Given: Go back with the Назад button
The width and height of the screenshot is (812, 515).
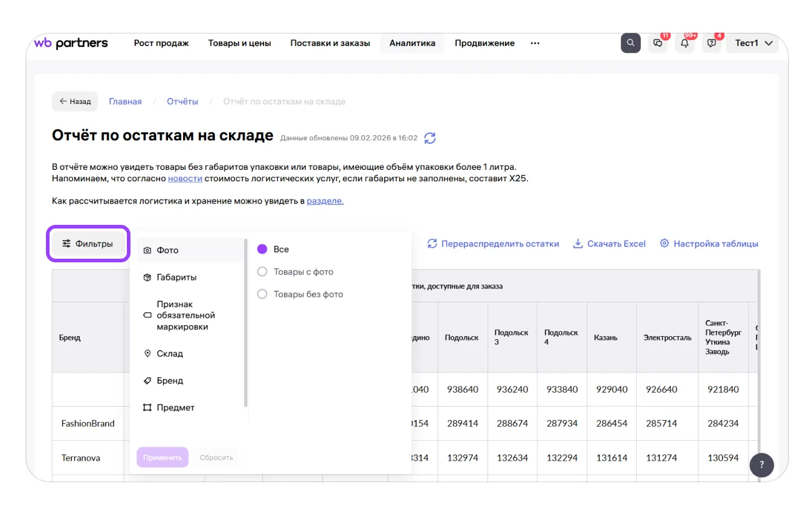Looking at the screenshot, I should [x=75, y=102].
